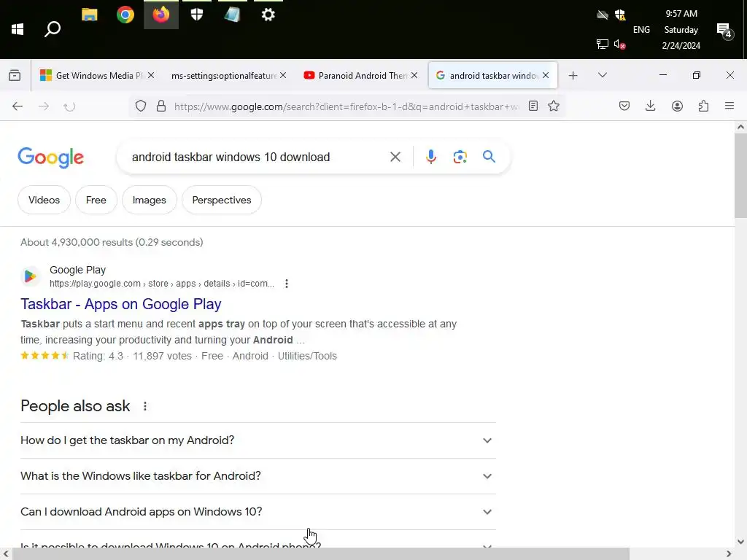Click the play.google.com result URL
Image resolution: width=747 pixels, height=560 pixels.
[161, 284]
